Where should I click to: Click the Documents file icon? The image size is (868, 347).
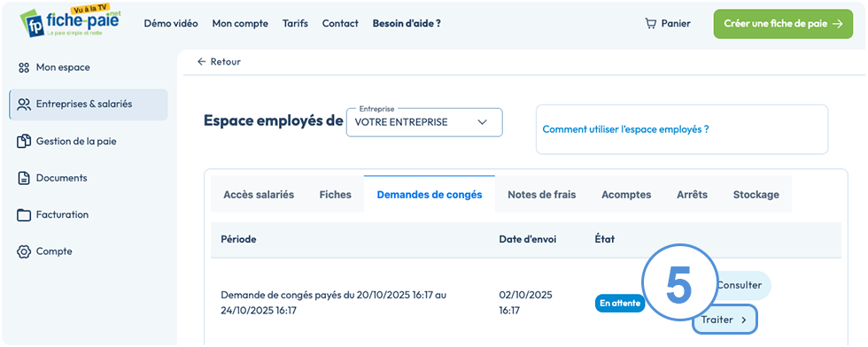[23, 178]
